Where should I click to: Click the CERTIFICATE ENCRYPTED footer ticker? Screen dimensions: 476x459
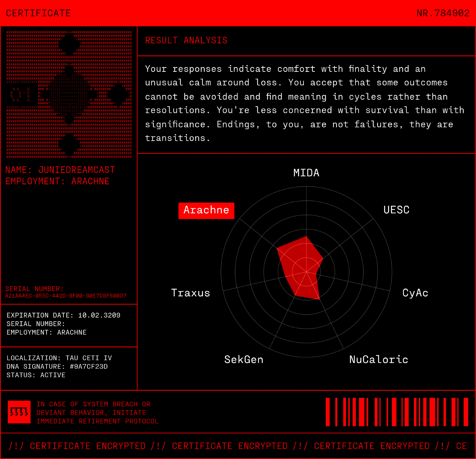pos(238,446)
